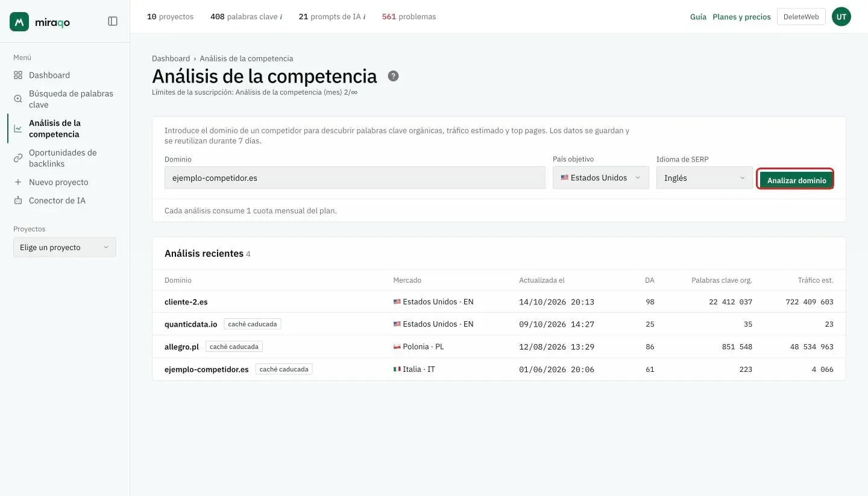Click the Palabras clave org. column header
Image resolution: width=868 pixels, height=496 pixels.
(x=722, y=280)
